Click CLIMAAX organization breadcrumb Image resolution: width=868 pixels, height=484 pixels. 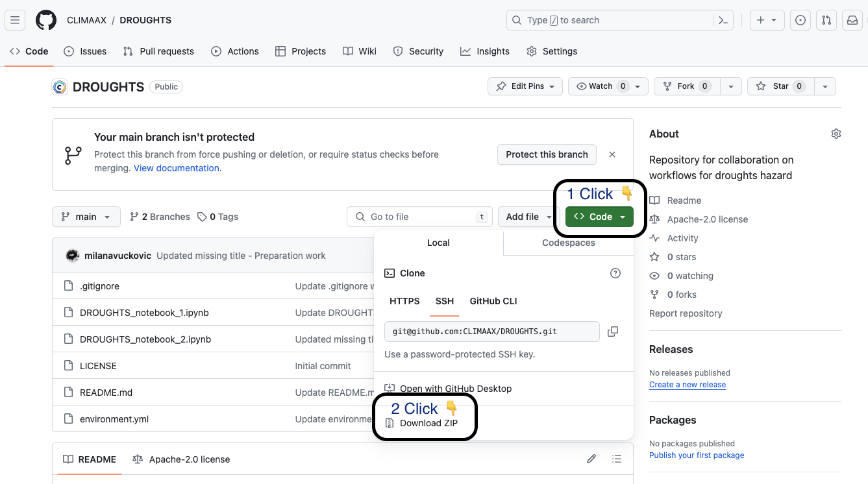point(86,20)
